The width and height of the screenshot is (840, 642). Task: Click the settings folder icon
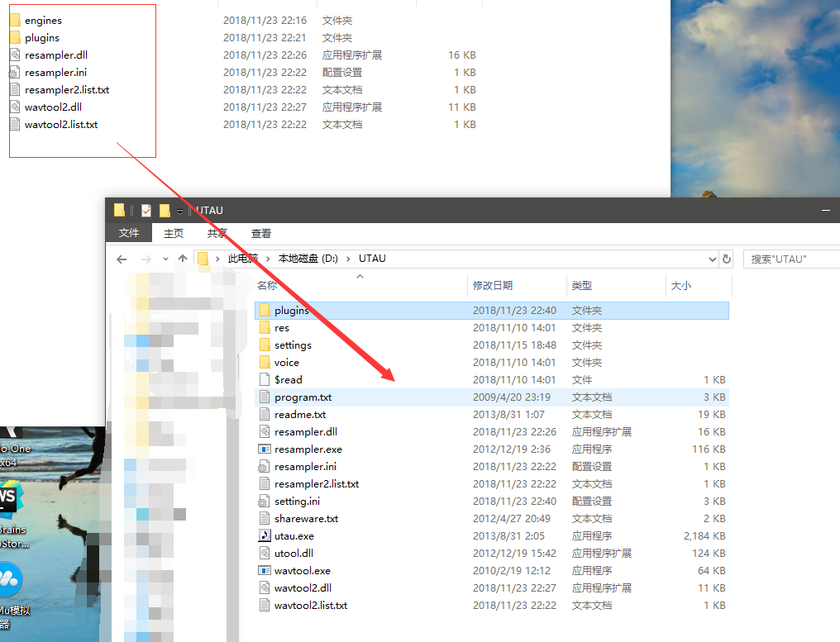[264, 345]
